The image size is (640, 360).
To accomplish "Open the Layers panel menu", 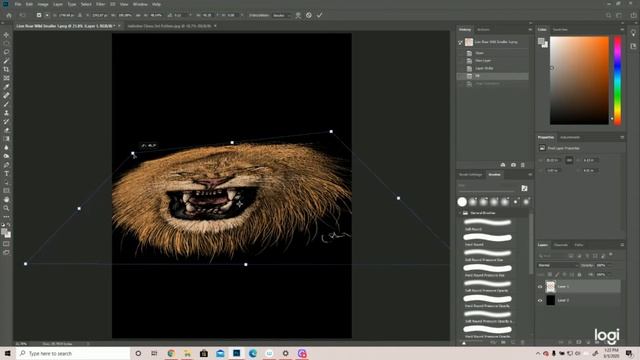I will (x=622, y=245).
